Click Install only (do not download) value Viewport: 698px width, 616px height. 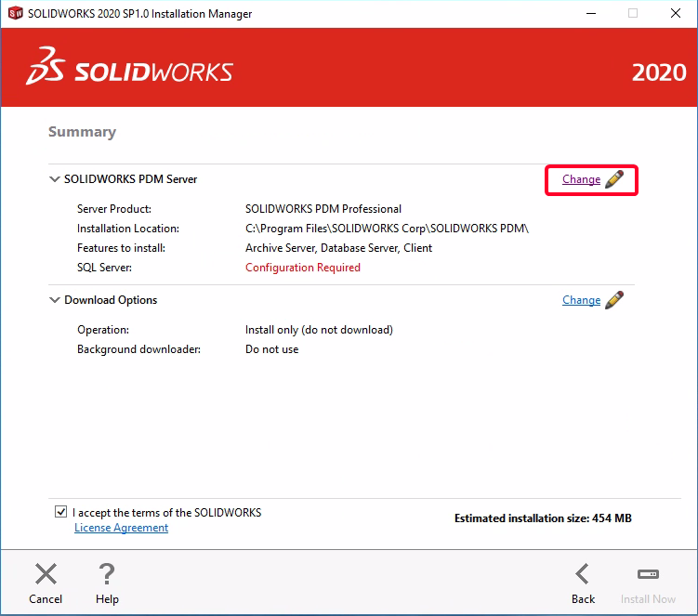coord(319,330)
